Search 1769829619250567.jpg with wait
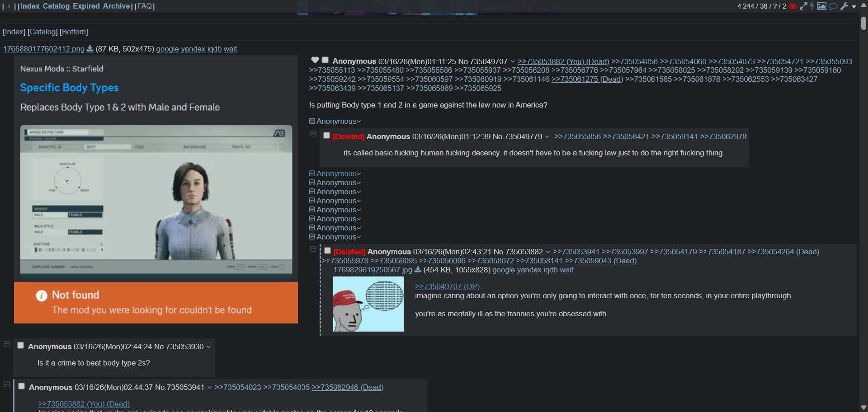The image size is (868, 412). pyautogui.click(x=566, y=270)
